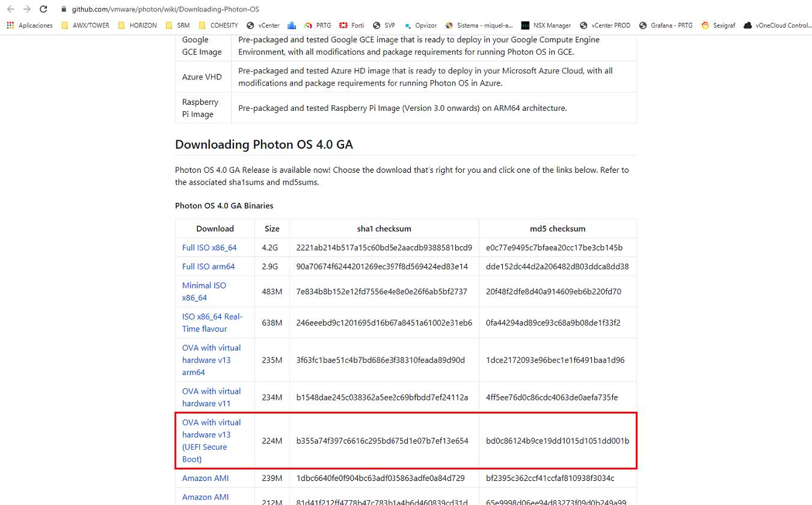
Task: Click the padlock site info icon
Action: point(64,10)
